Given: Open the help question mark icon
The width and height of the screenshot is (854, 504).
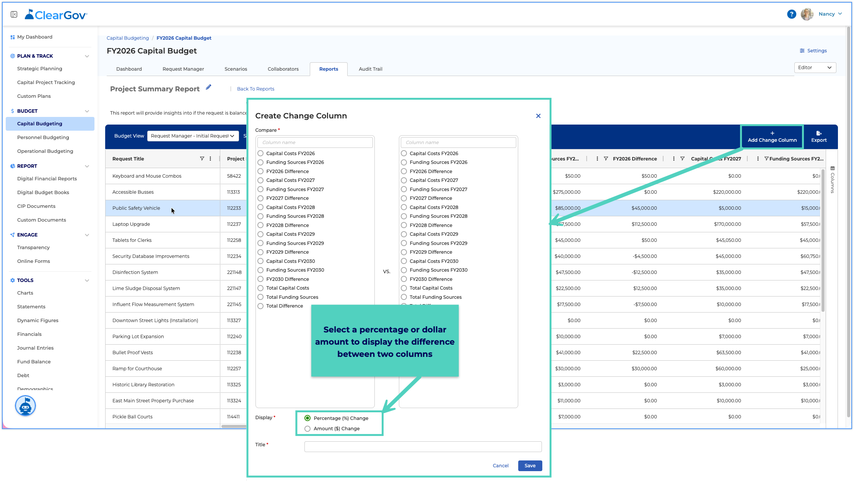Looking at the screenshot, I should click(x=791, y=14).
